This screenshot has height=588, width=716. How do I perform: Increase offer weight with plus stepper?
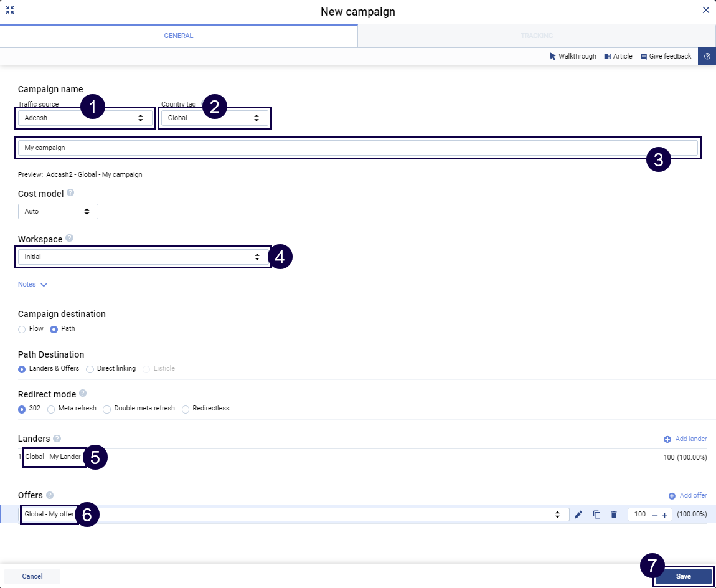tap(665, 514)
